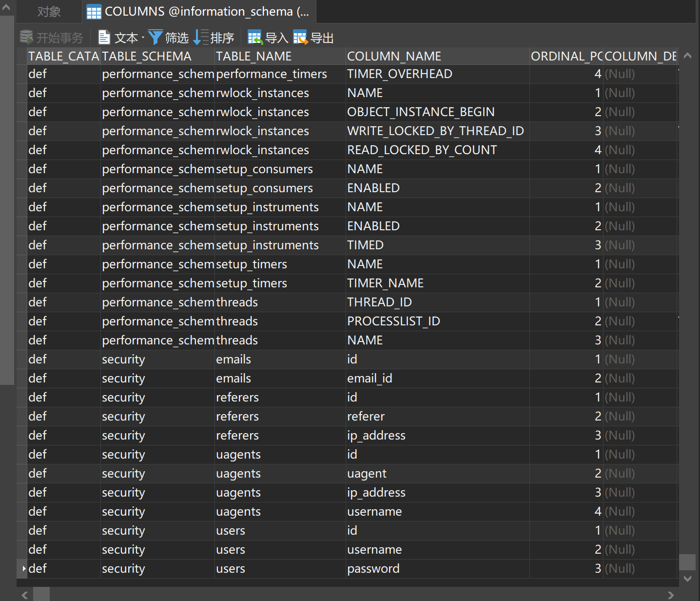This screenshot has height=601, width=700.
Task: Switch to the Objects (对象) tab
Action: point(49,12)
